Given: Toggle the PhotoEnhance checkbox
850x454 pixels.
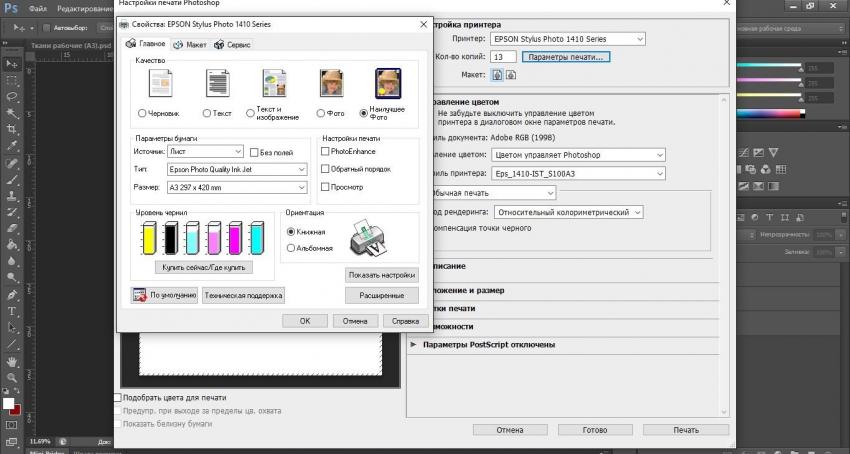Looking at the screenshot, I should pos(325,151).
